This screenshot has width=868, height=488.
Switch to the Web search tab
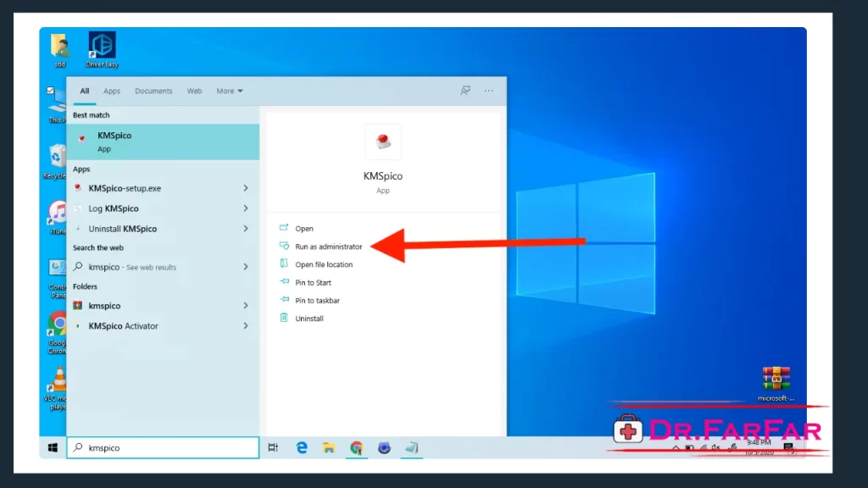point(194,91)
